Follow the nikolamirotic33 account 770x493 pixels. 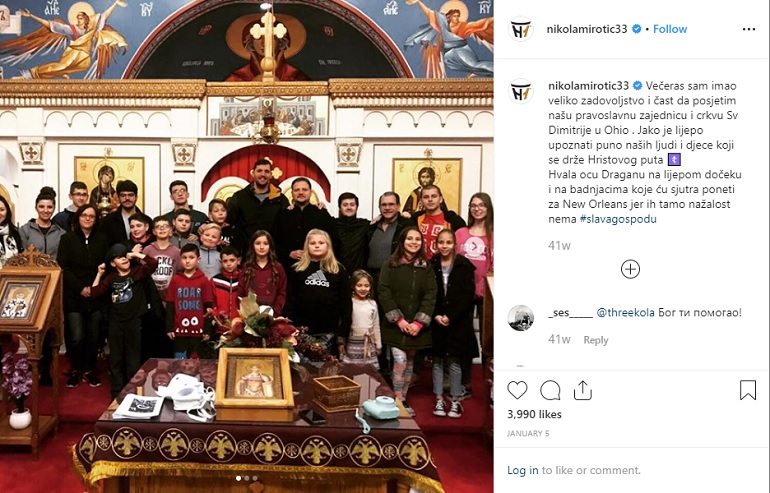click(x=670, y=29)
